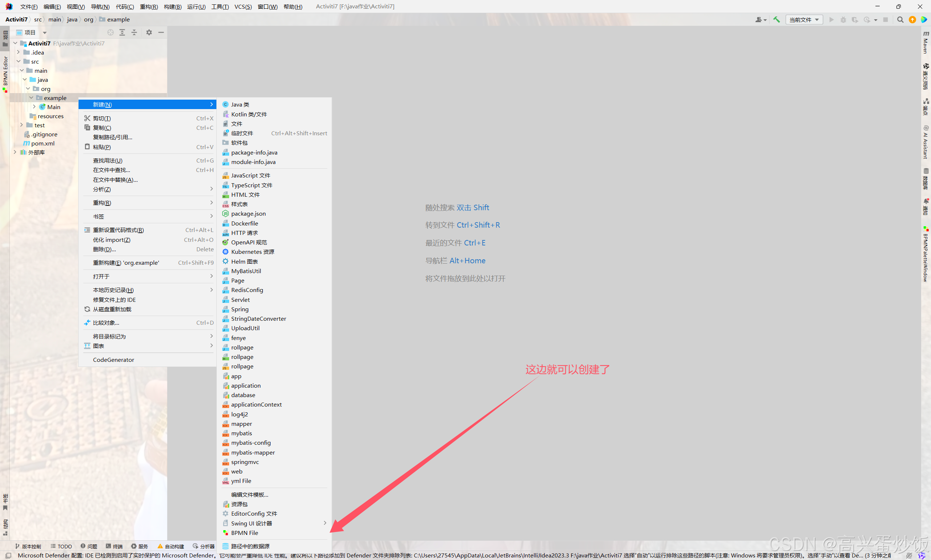This screenshot has height=560, width=931.
Task: Expand the test folder node
Action: [21, 125]
